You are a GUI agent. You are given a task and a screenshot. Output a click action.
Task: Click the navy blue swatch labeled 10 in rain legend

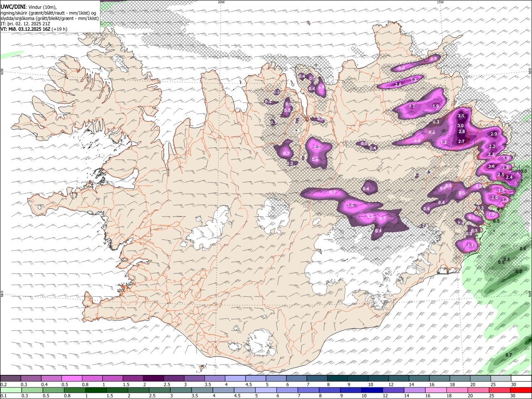pos(372,390)
